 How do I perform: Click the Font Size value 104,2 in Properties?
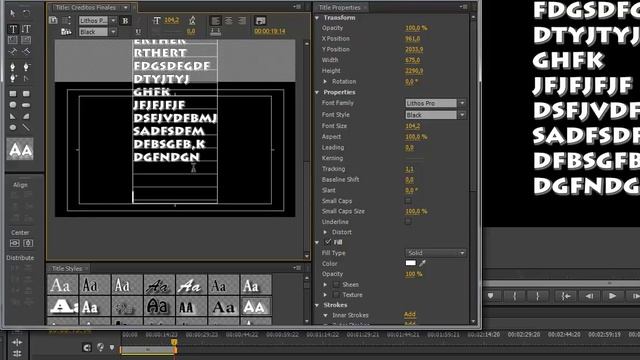[413, 126]
